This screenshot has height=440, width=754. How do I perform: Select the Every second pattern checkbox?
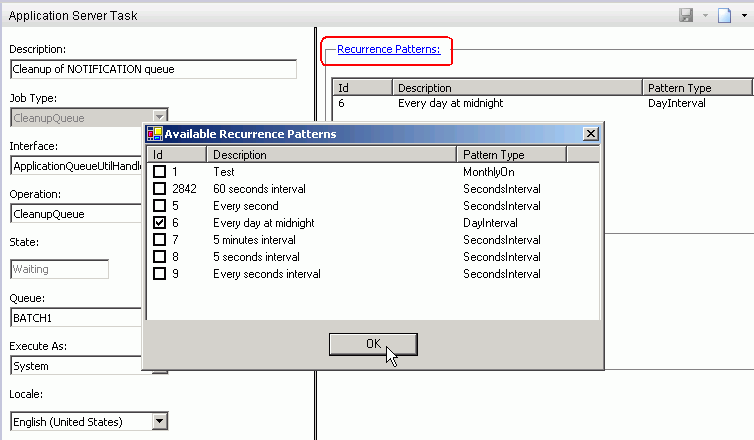(x=159, y=206)
